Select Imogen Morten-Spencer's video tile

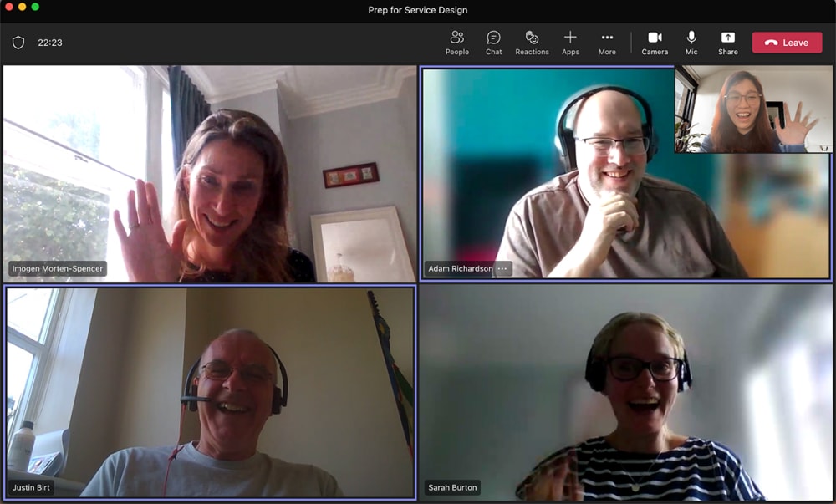tap(209, 167)
